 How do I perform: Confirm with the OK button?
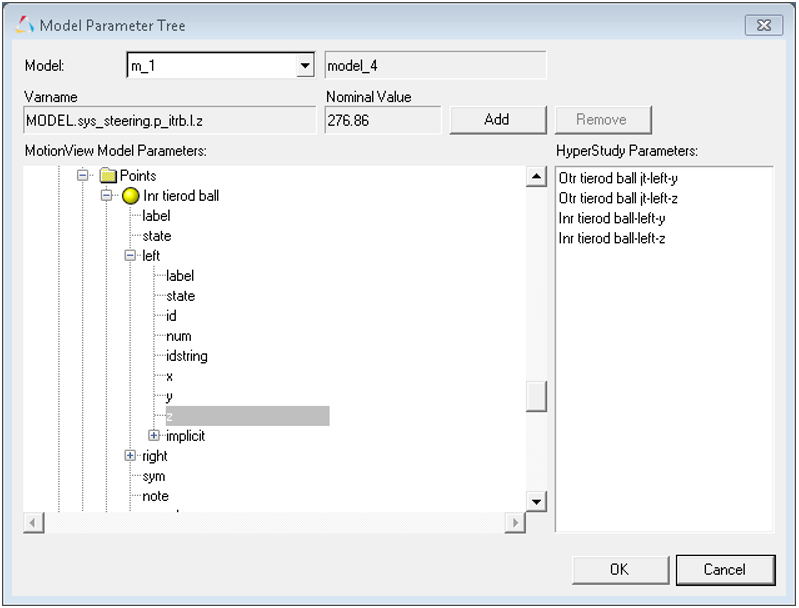tap(620, 569)
